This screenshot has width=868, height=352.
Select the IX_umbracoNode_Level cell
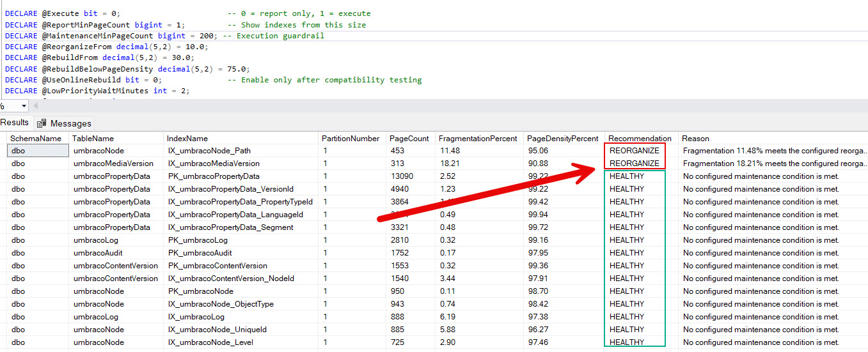click(241, 342)
